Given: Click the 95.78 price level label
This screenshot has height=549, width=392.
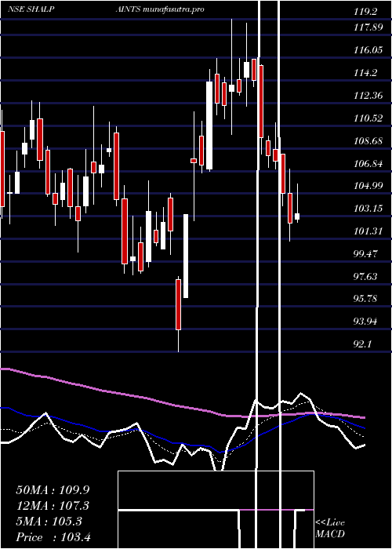Looking at the screenshot, I should [365, 299].
